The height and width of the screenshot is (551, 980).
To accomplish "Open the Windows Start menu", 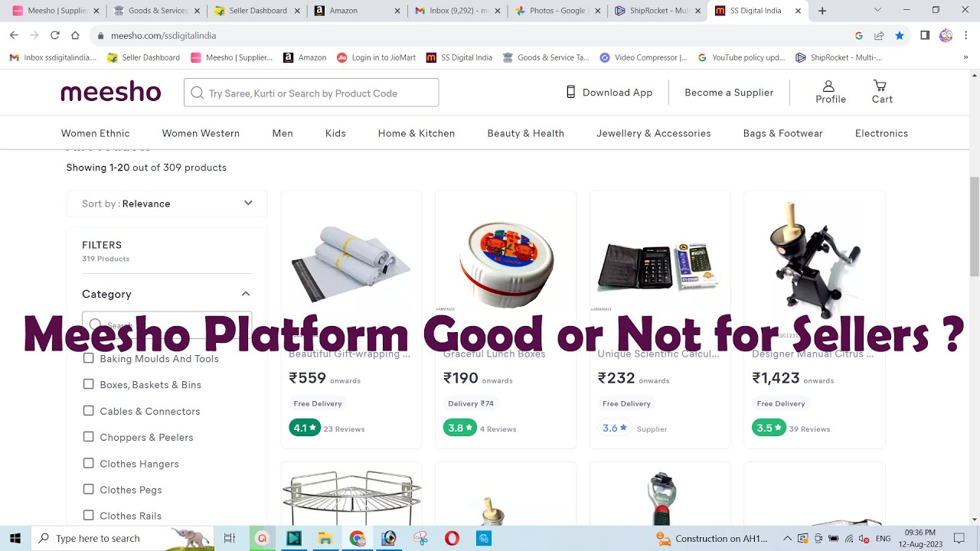I will point(15,538).
